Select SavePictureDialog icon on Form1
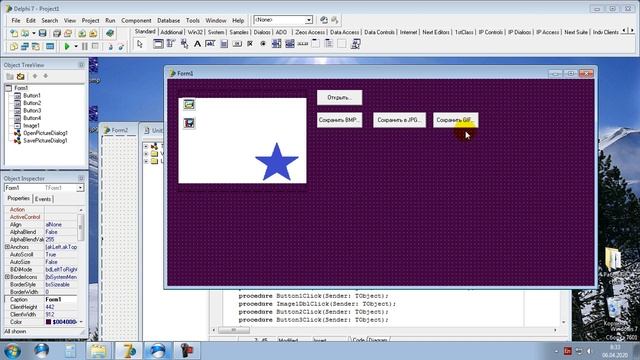The image size is (640, 360). [189, 123]
